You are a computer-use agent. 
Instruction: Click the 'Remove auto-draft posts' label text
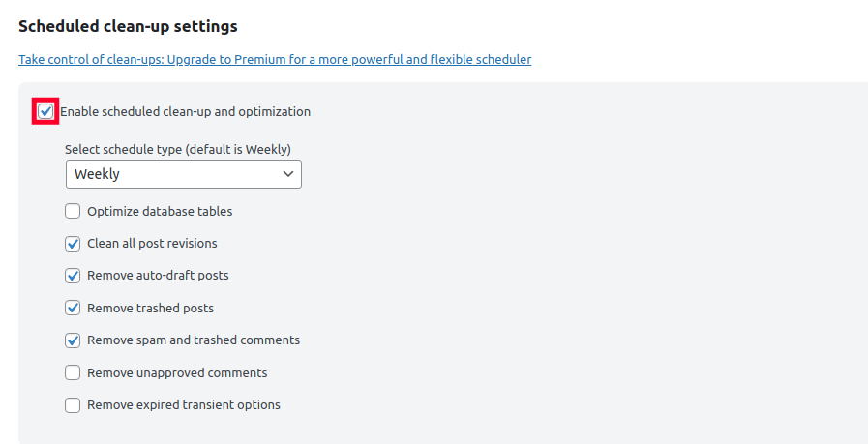tap(158, 276)
